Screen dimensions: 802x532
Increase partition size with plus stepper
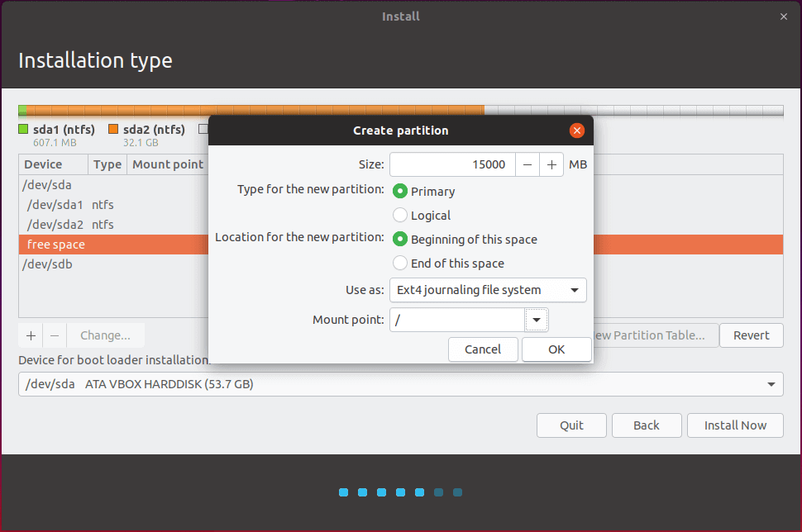click(x=551, y=164)
